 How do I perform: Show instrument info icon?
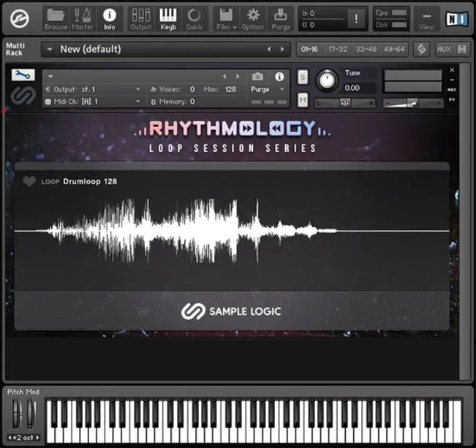(x=279, y=77)
